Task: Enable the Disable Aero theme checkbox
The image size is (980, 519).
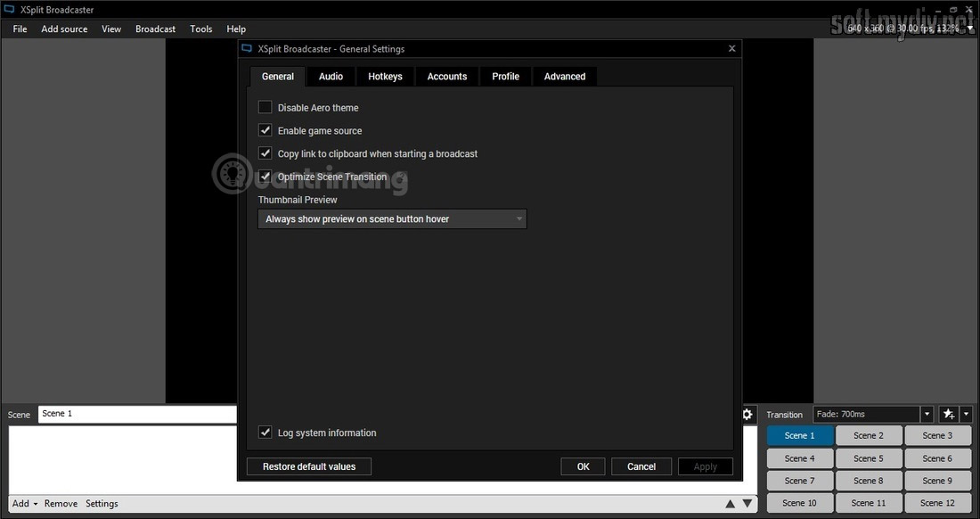Action: coord(265,108)
